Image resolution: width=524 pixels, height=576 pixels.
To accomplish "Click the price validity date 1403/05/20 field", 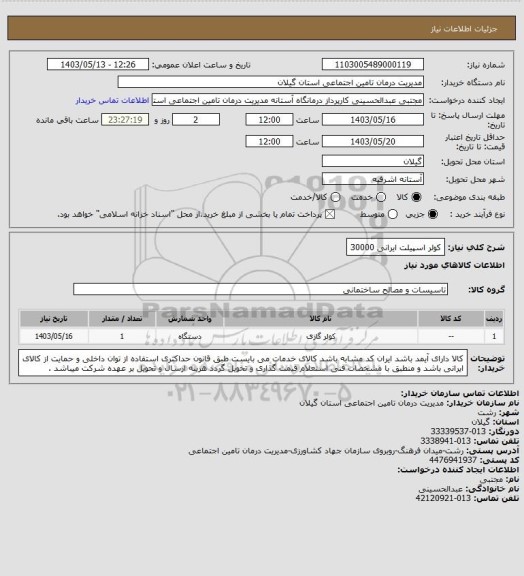I will (x=373, y=141).
